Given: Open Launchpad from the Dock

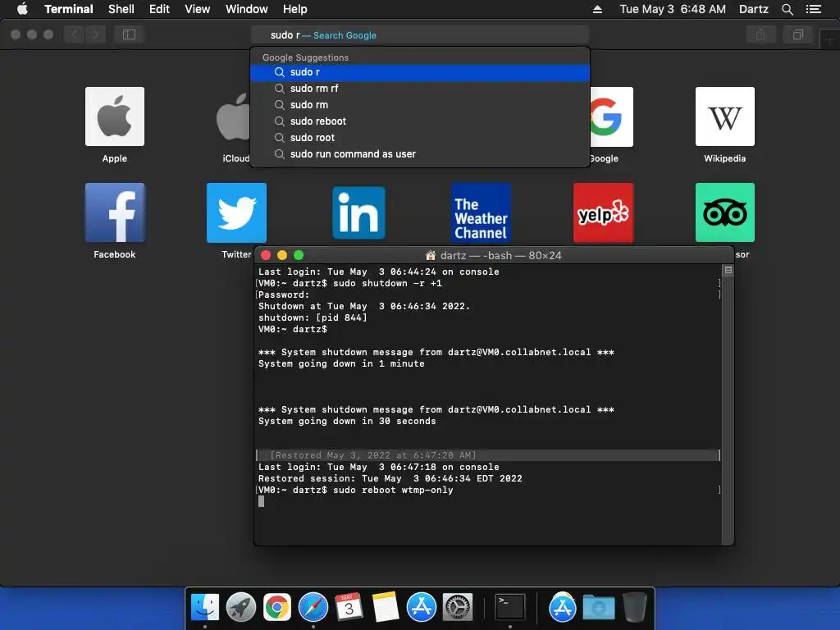Looking at the screenshot, I should click(241, 608).
